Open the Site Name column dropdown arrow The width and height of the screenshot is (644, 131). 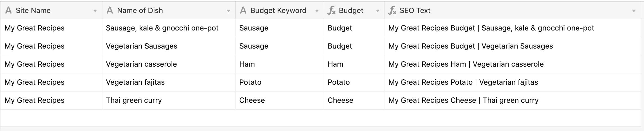(95, 11)
